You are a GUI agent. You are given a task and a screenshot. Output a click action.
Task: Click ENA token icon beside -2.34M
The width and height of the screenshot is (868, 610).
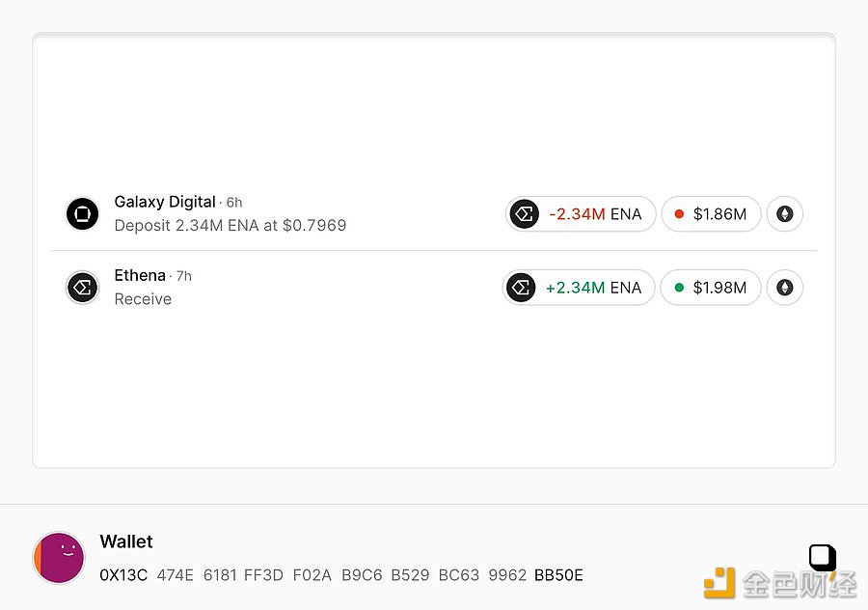point(525,214)
